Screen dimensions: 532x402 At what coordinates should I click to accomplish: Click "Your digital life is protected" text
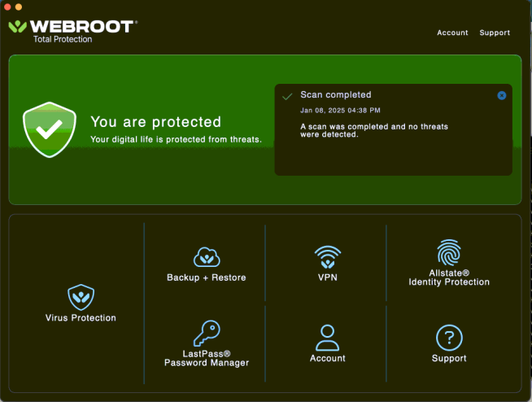(176, 139)
